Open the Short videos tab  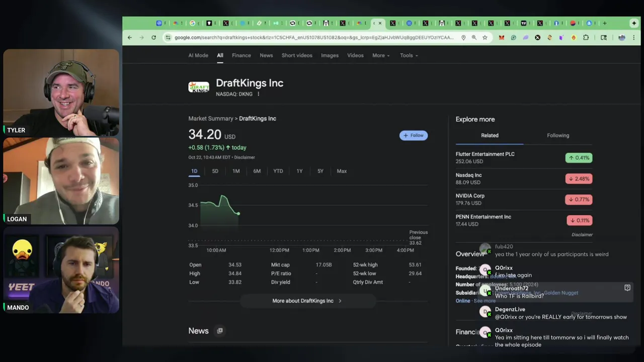(x=297, y=55)
